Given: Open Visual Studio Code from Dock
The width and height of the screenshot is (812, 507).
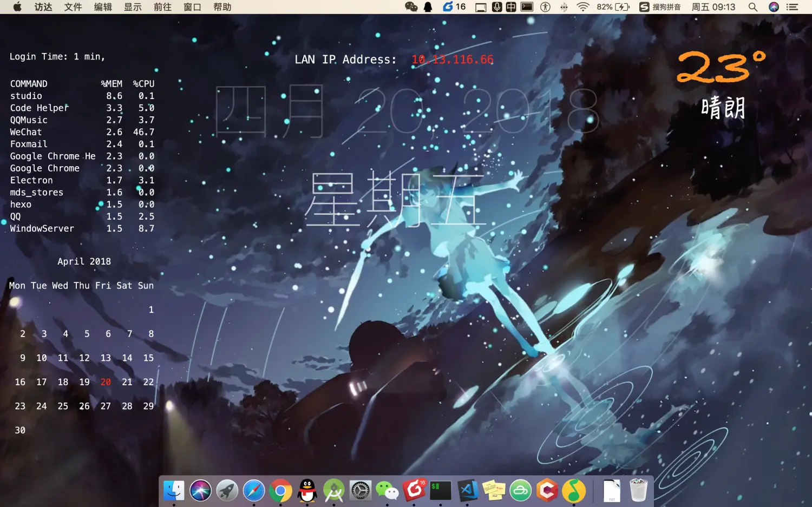Looking at the screenshot, I should point(468,491).
